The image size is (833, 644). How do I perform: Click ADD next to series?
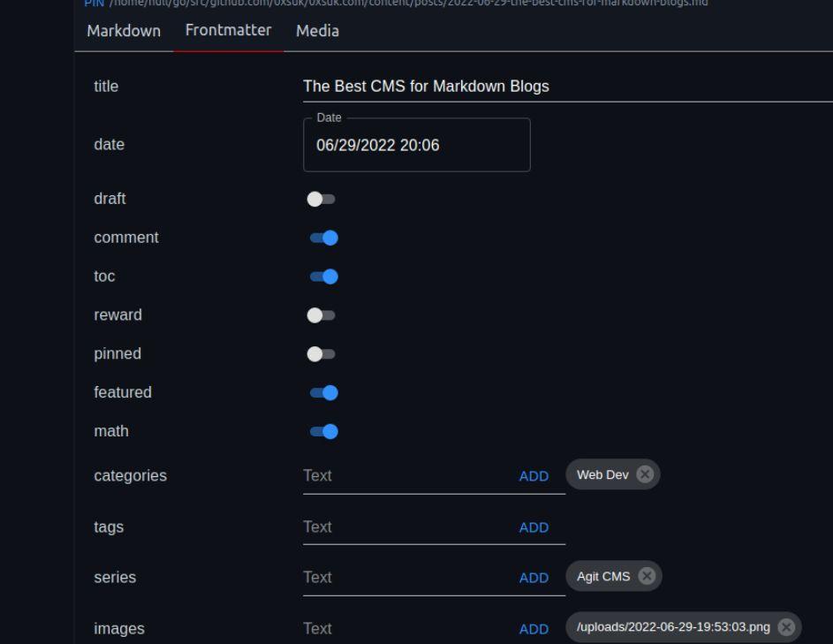(534, 578)
